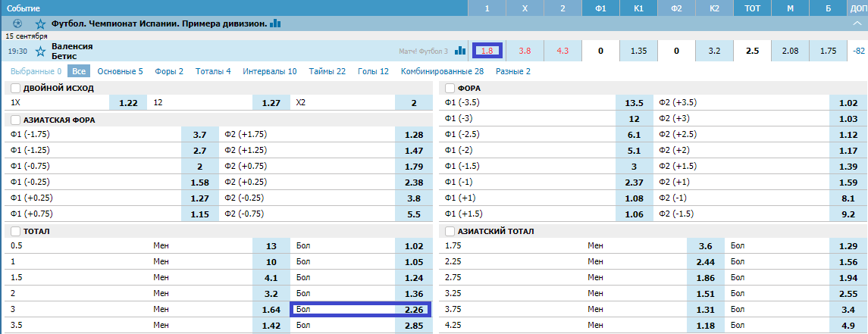Click the Матч! Футбол 3 broadcast label

(x=424, y=51)
